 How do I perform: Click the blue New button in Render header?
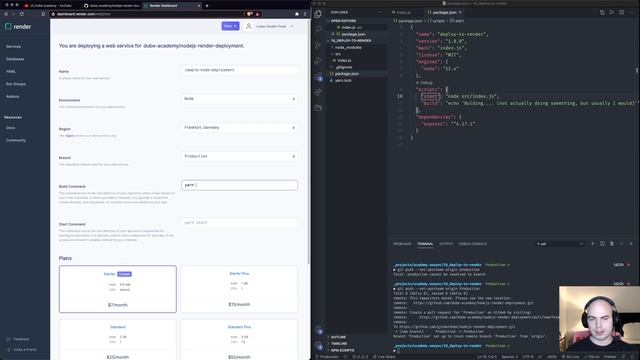pos(230,26)
